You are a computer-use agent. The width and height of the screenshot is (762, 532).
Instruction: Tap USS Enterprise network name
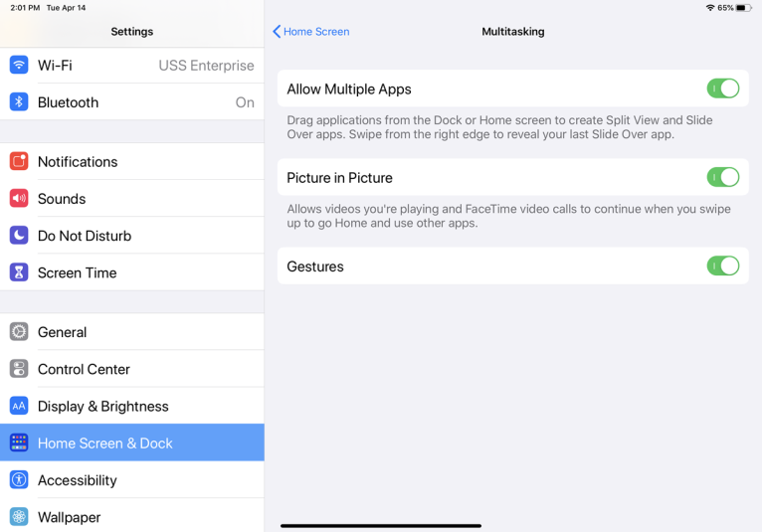(x=206, y=65)
